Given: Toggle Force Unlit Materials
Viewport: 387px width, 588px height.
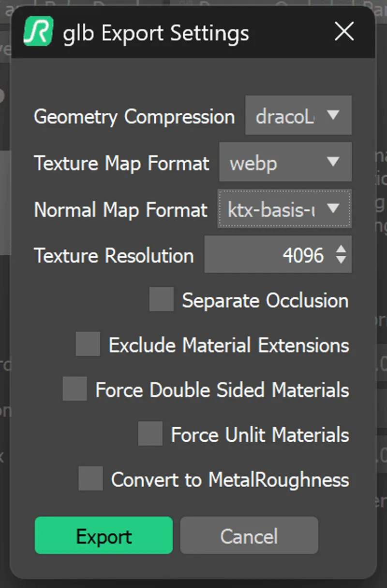Looking at the screenshot, I should pos(150,434).
